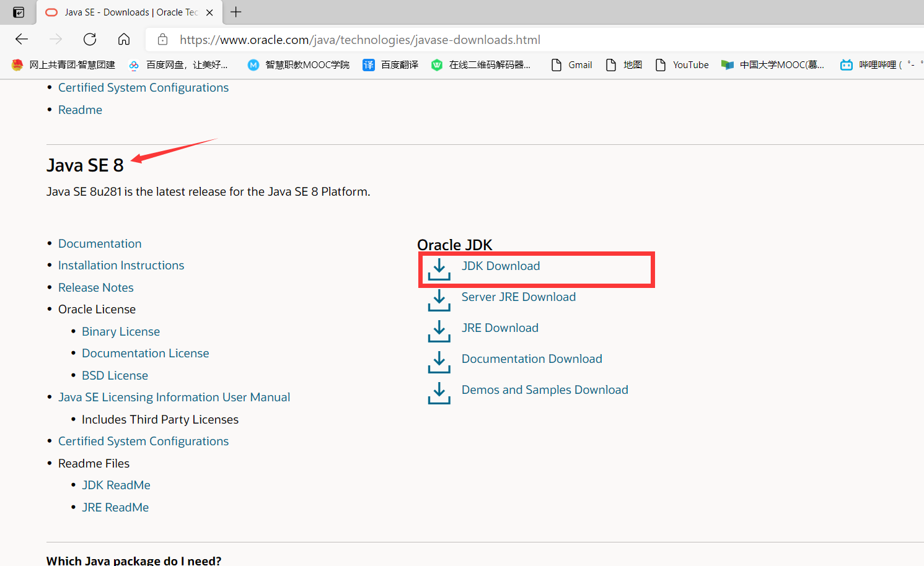Click the browser Forward arrow

56,40
